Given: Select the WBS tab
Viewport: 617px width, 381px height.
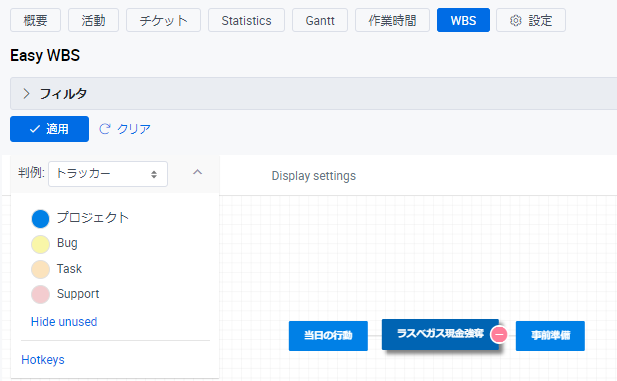Looking at the screenshot, I should [463, 20].
